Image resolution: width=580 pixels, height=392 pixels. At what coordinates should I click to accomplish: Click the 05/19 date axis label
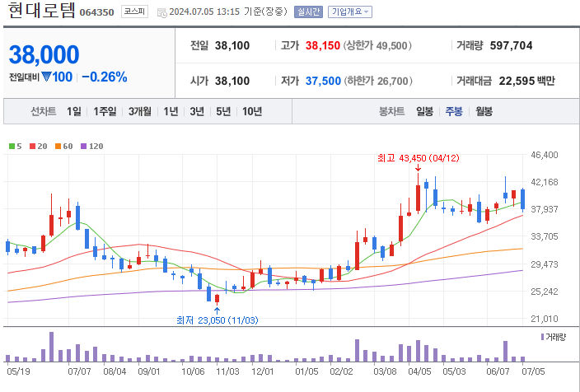click(x=18, y=371)
